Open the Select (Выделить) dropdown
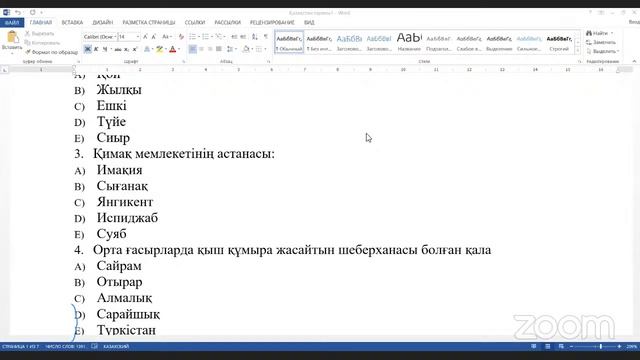Screen dimensions: 640x360 click(x=602, y=51)
